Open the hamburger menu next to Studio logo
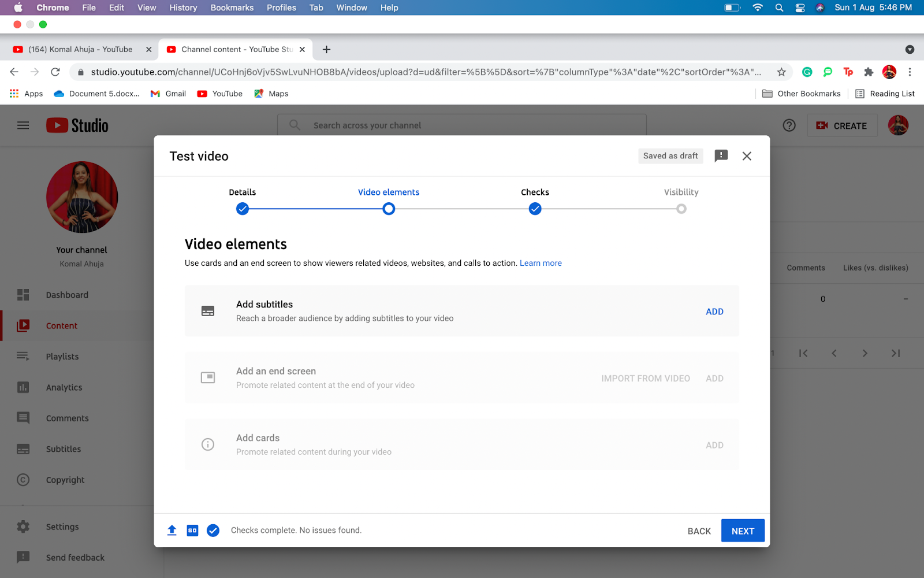 coord(23,125)
